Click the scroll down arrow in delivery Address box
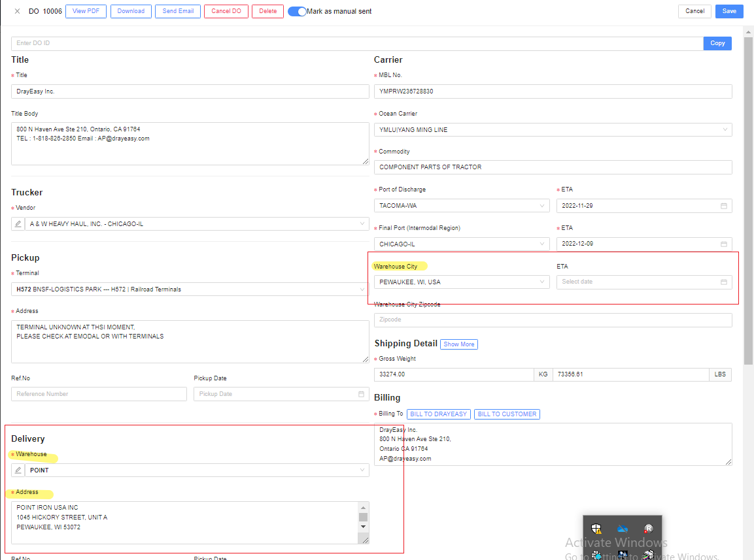Screen dimensions: 754x560 tap(364, 527)
